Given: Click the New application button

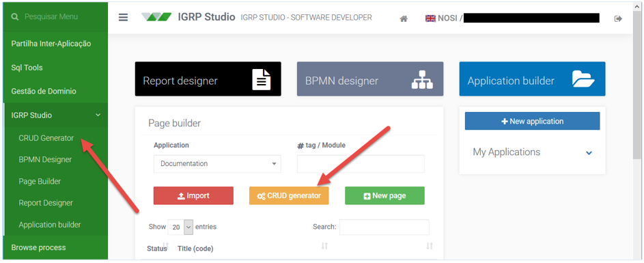Looking at the screenshot, I should coord(532,121).
